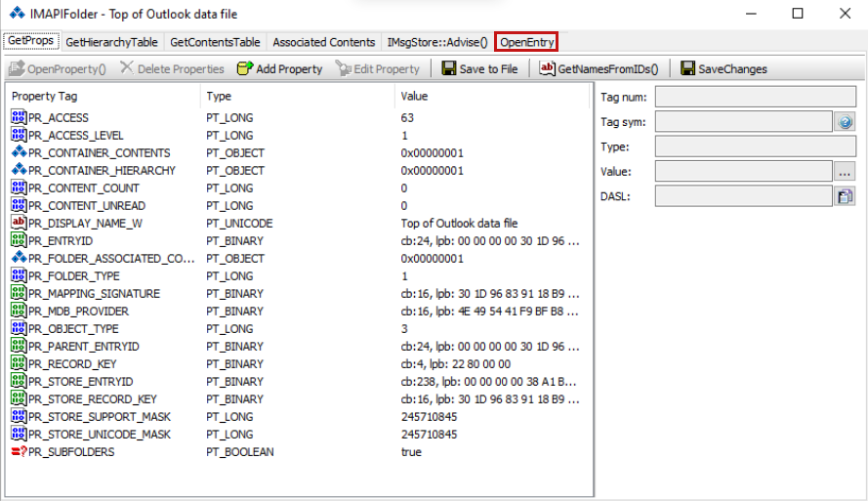Click the copy icon beside DASL field

pos(845,196)
